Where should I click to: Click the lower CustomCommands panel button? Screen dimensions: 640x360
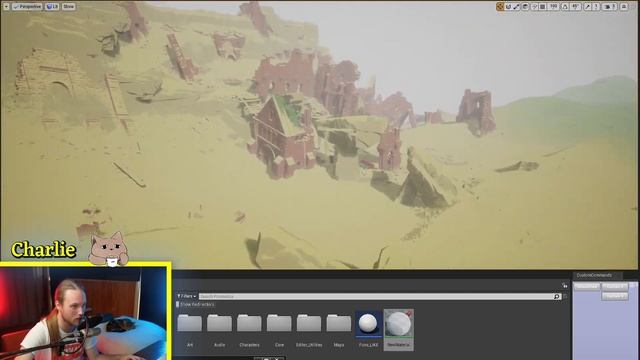pyautogui.click(x=615, y=296)
